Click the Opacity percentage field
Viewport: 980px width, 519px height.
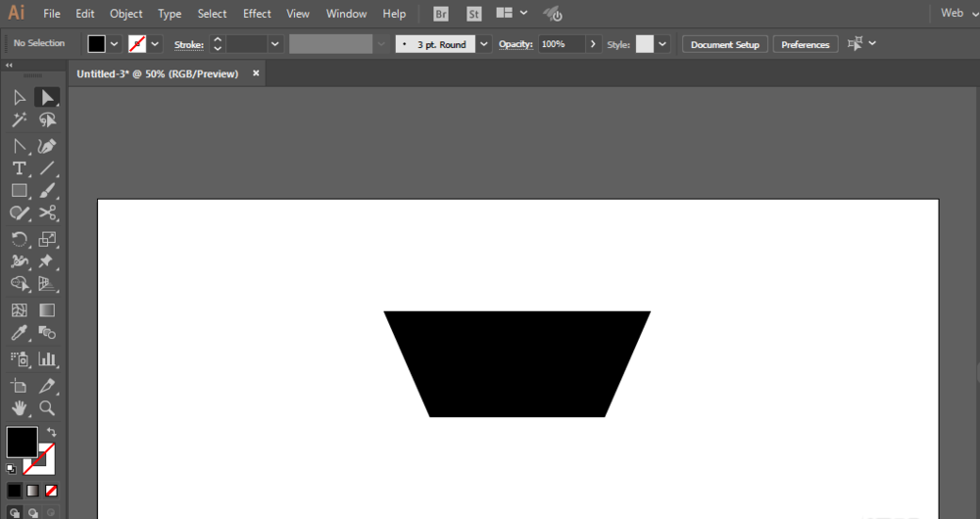click(561, 44)
